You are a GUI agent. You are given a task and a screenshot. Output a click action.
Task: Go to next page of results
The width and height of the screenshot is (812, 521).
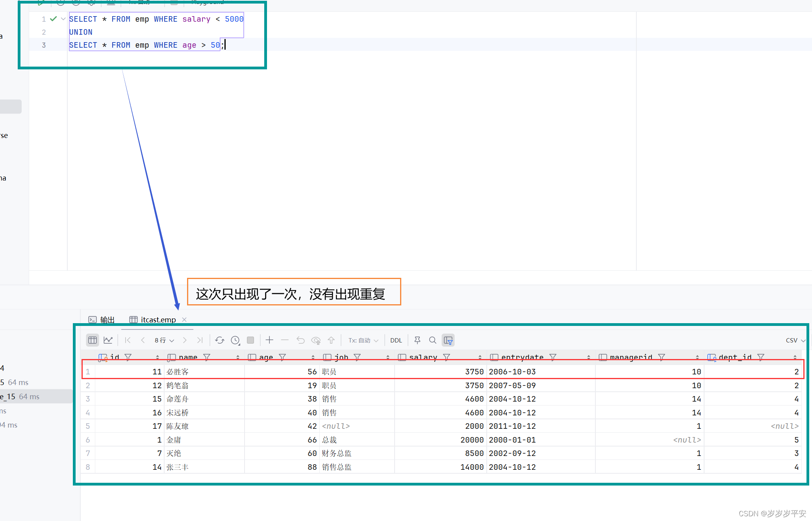click(x=185, y=340)
